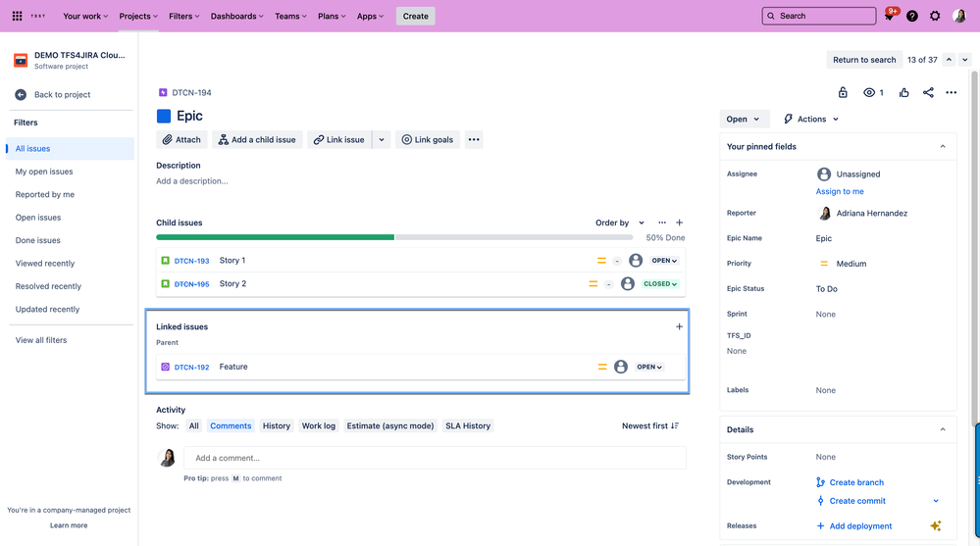Click Add a description field
Image resolution: width=980 pixels, height=546 pixels.
[192, 181]
